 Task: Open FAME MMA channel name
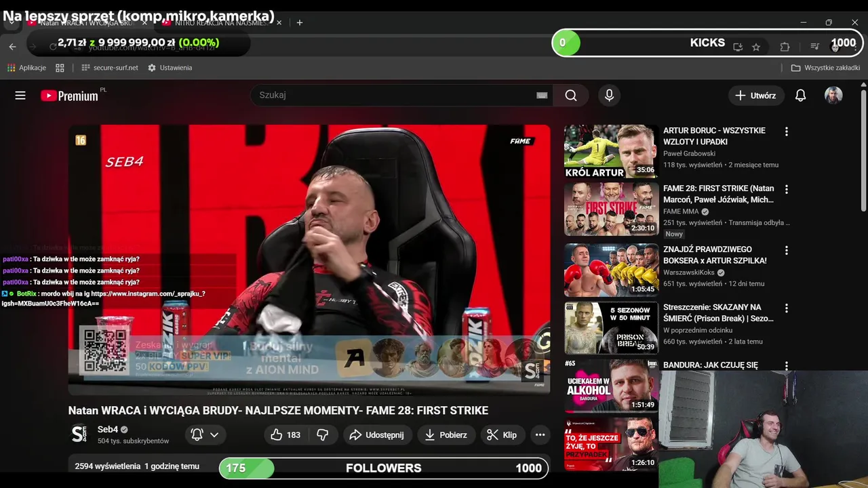[x=681, y=211]
